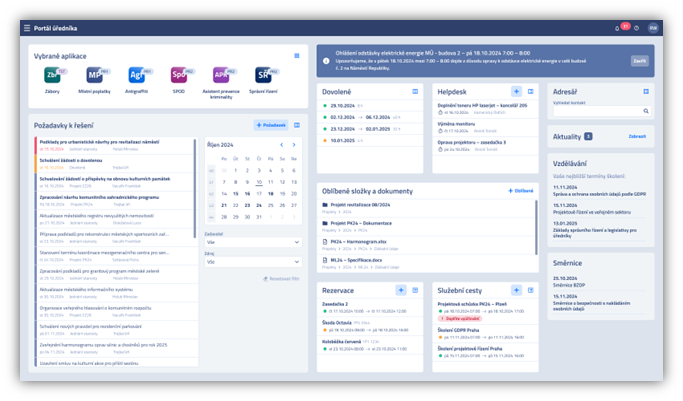Click the Požadavky list scrollbar

click(195, 188)
